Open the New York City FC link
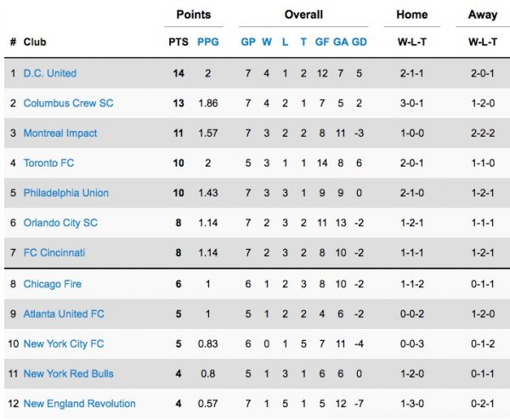Viewport: 510px width, 420px height. pyautogui.click(x=64, y=343)
